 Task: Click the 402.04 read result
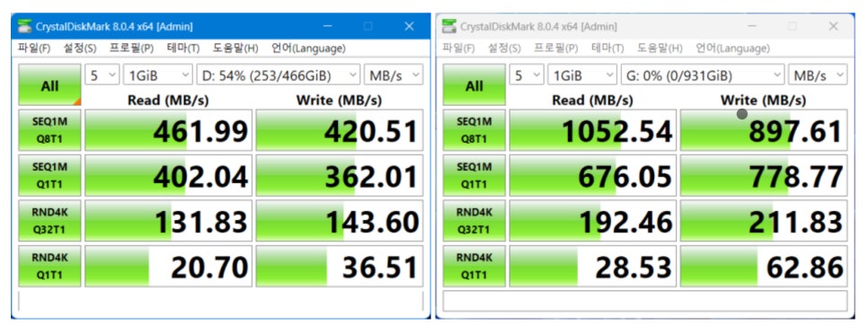pos(168,175)
